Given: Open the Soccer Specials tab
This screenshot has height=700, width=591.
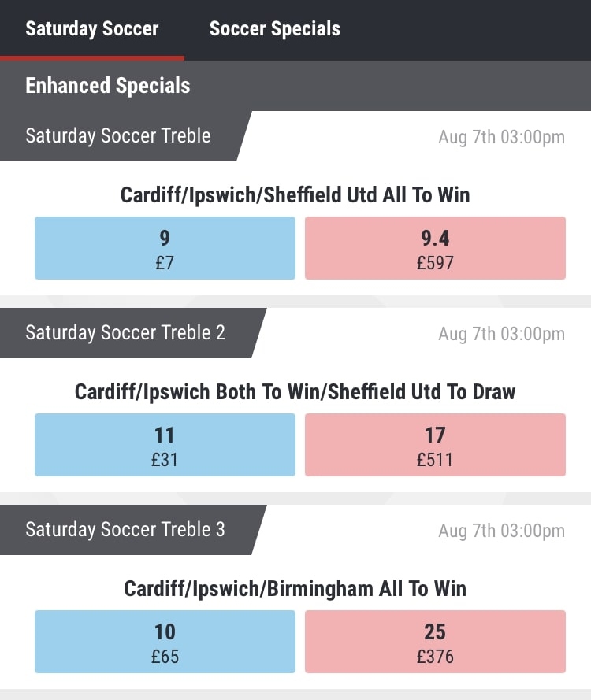Looking at the screenshot, I should 275,29.
